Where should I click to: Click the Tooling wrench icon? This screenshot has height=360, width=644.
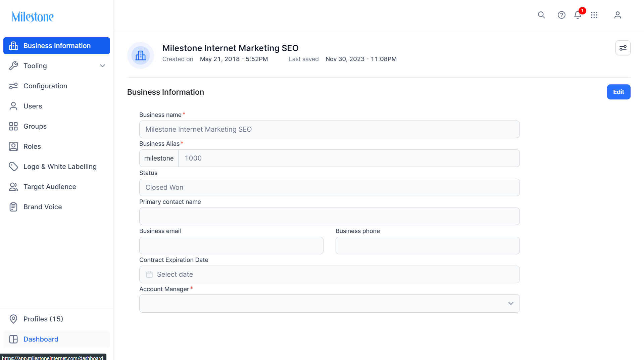click(13, 66)
